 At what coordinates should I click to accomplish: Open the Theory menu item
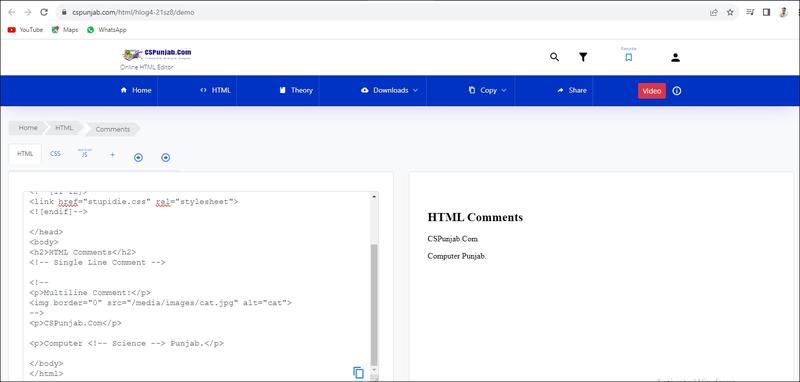pyautogui.click(x=295, y=90)
